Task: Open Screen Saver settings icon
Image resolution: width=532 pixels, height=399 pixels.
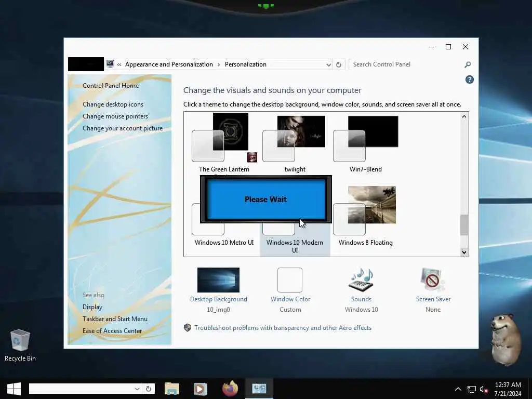Action: pyautogui.click(x=432, y=280)
